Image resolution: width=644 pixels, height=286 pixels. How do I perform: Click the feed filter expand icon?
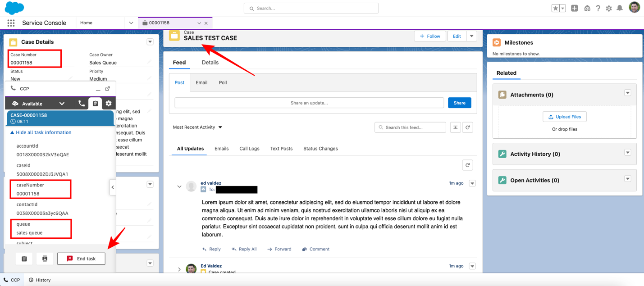[x=455, y=127]
